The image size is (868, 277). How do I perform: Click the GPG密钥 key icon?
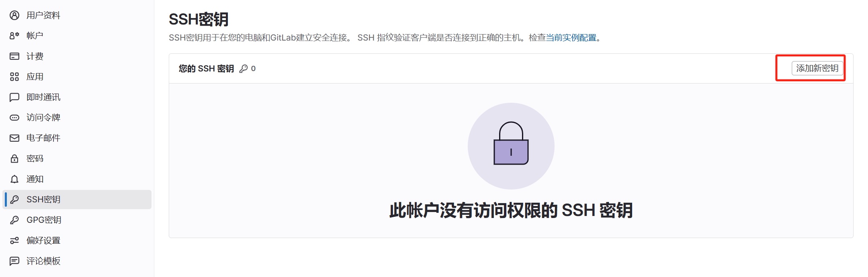tap(14, 220)
